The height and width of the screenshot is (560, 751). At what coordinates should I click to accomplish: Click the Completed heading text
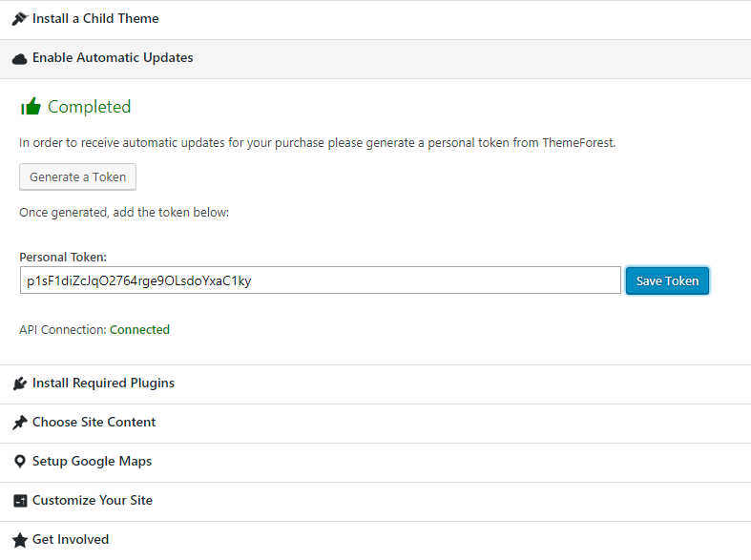[x=89, y=107]
